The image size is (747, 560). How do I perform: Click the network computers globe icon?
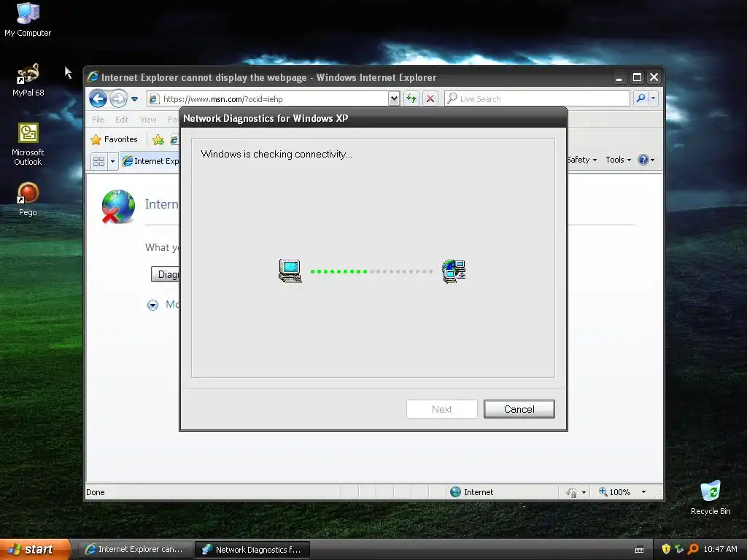[454, 271]
